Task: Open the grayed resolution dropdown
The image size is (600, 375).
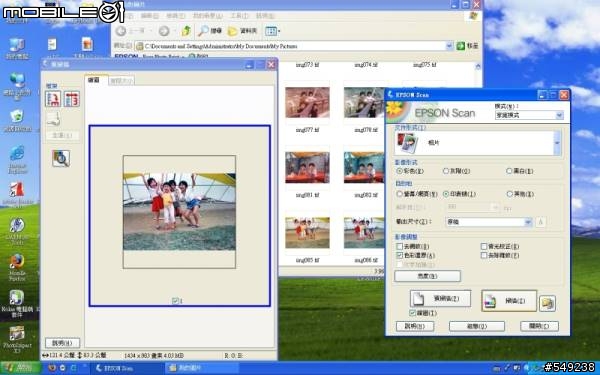Action: pos(473,207)
